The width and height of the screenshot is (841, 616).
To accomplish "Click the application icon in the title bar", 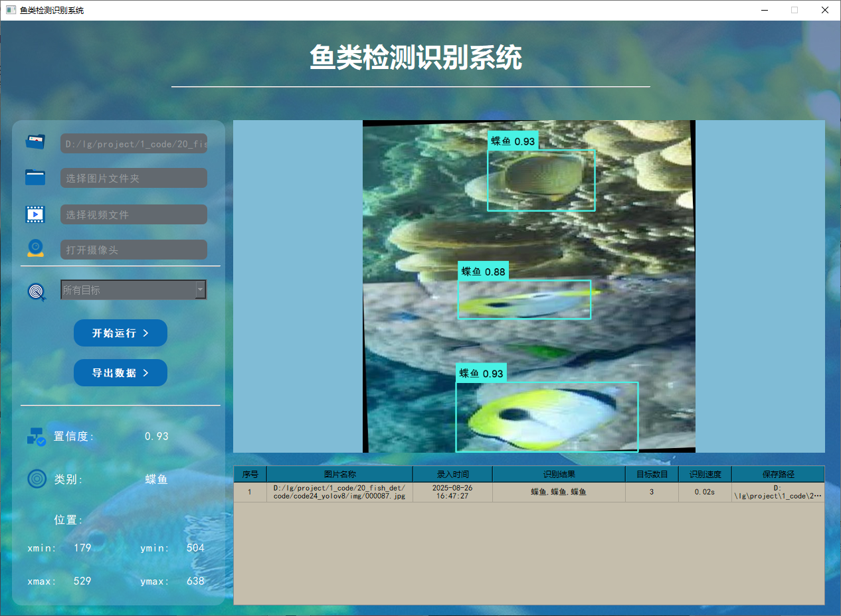I will (x=9, y=10).
